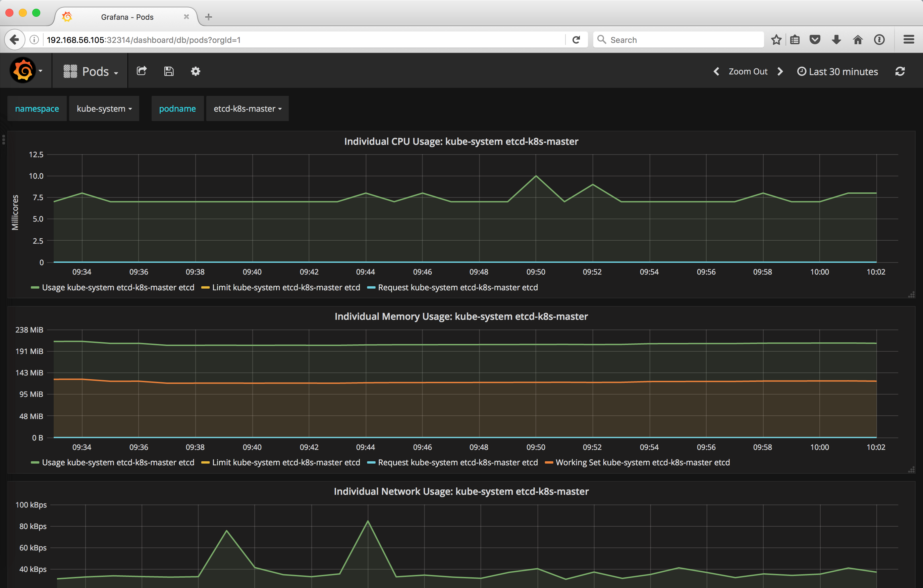Screen dimensions: 923x588
Task: Expand the kube-system namespace dropdown
Action: point(104,108)
